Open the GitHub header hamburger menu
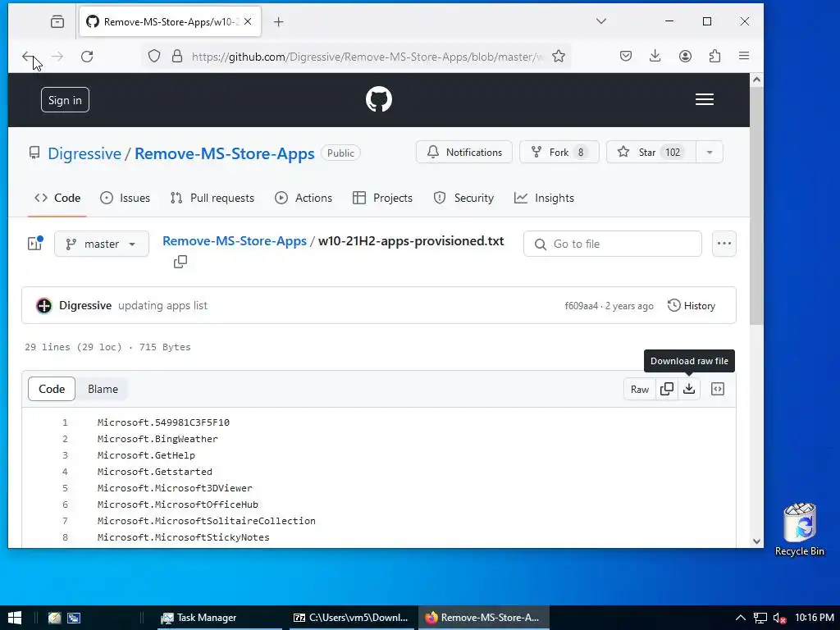This screenshot has height=630, width=840. pyautogui.click(x=705, y=99)
